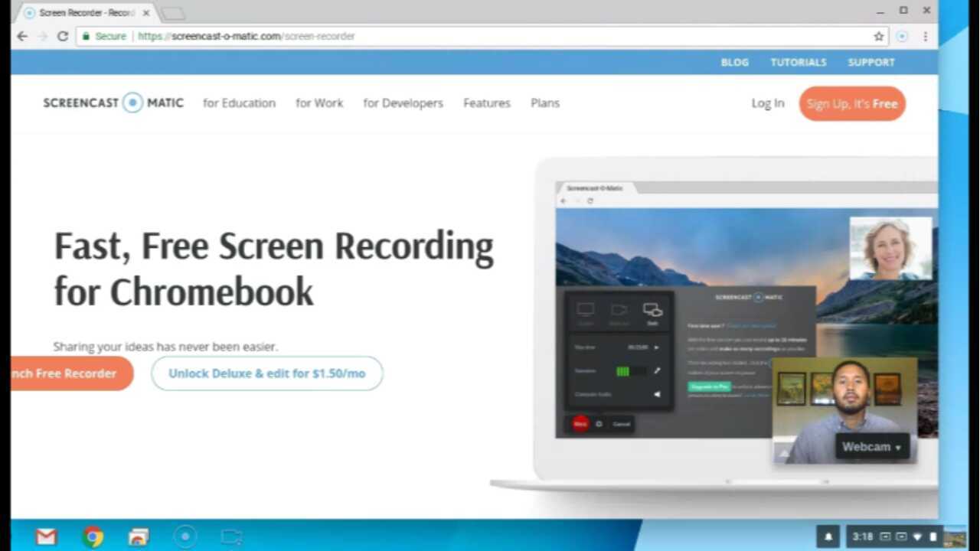The image size is (980, 551).
Task: Click the browser forward arrow
Action: coord(42,36)
